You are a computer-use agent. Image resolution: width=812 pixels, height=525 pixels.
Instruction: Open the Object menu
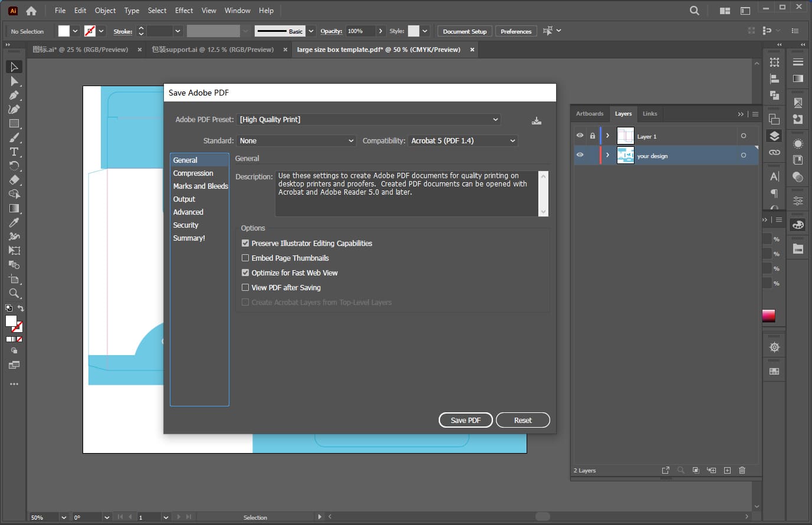pos(105,11)
